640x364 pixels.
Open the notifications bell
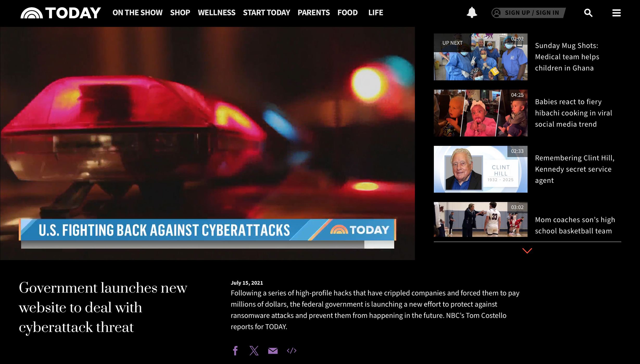472,12
